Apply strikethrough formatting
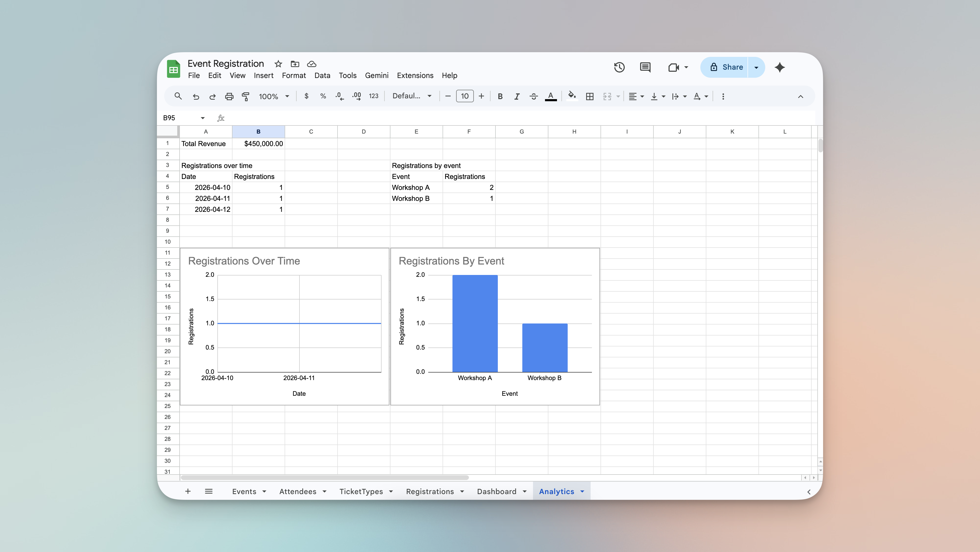Image resolution: width=980 pixels, height=552 pixels. tap(533, 97)
